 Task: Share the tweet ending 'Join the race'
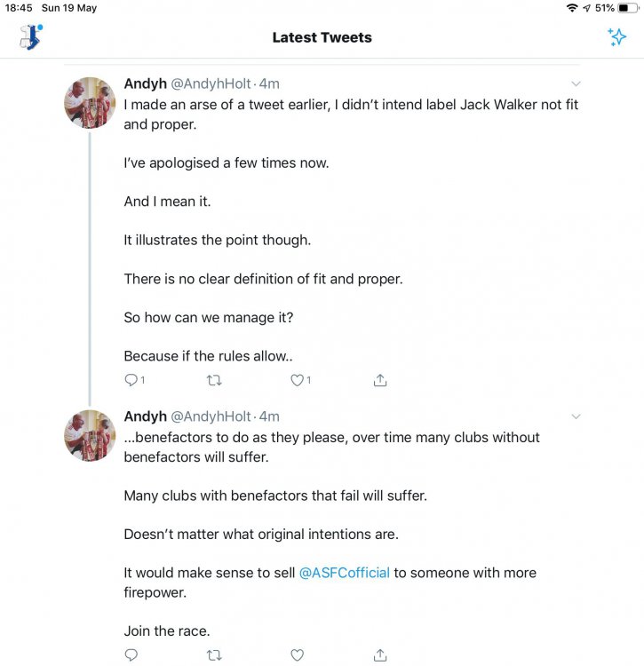click(380, 655)
